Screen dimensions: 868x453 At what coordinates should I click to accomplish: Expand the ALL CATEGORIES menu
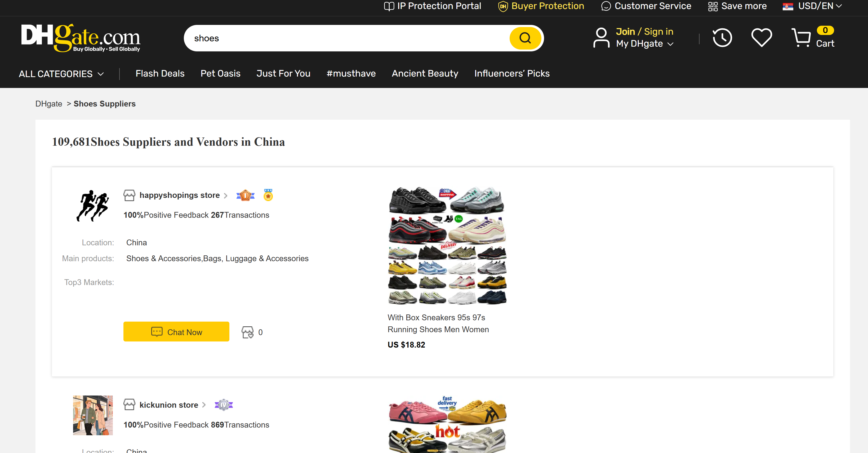[61, 73]
